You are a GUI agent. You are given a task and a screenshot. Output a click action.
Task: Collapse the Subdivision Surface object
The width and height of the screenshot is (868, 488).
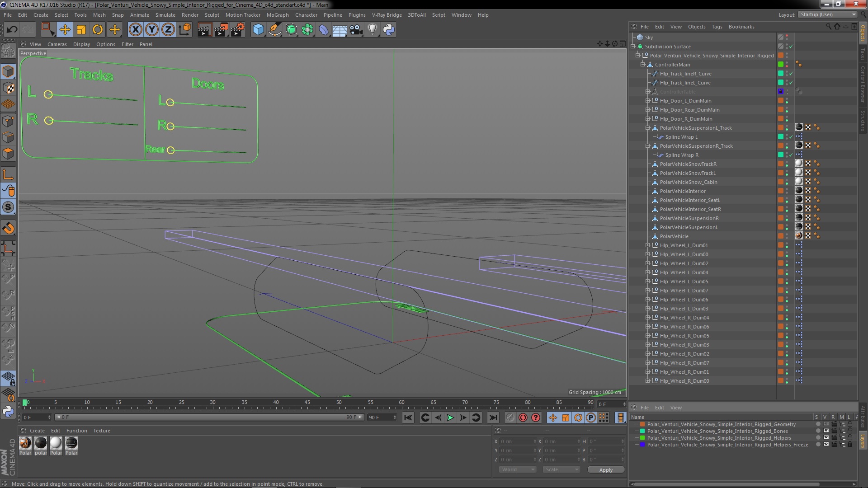pos(633,47)
